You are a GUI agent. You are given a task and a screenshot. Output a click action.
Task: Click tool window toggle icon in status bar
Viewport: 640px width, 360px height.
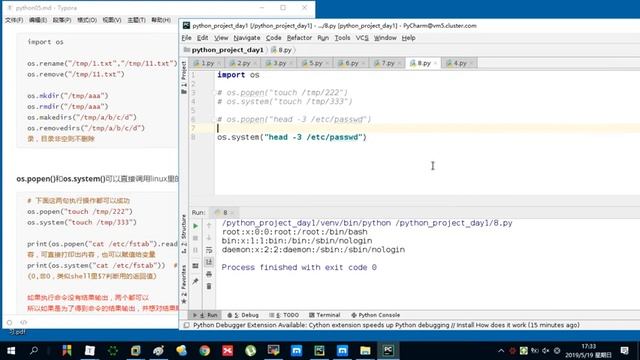click(x=187, y=325)
